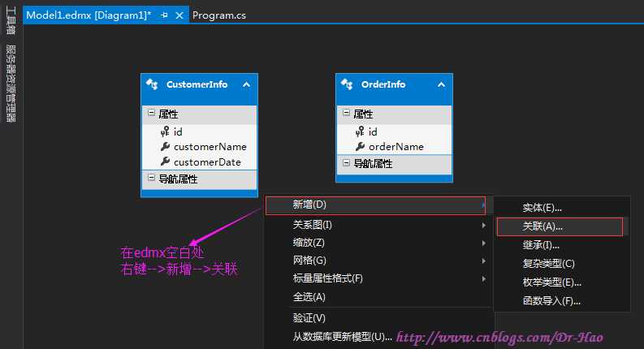644x349 pixels.
Task: Collapse the CustomerInfo entity chevron
Action: (246, 84)
